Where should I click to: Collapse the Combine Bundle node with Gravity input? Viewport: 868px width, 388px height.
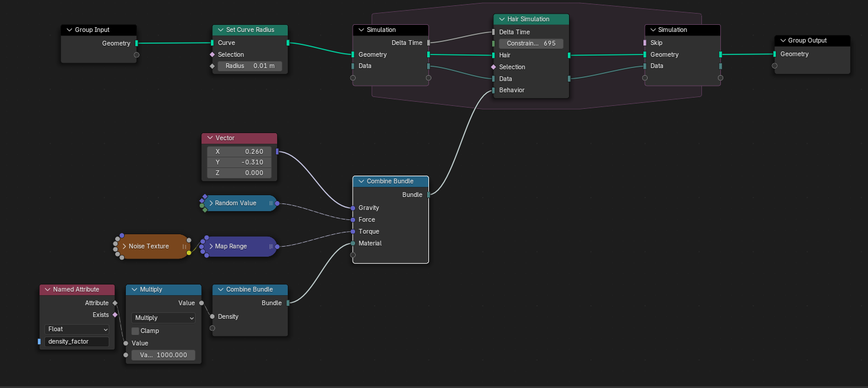360,181
